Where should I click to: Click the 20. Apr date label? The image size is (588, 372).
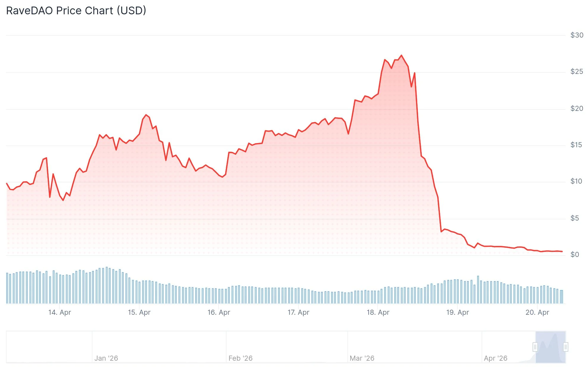coord(537,312)
